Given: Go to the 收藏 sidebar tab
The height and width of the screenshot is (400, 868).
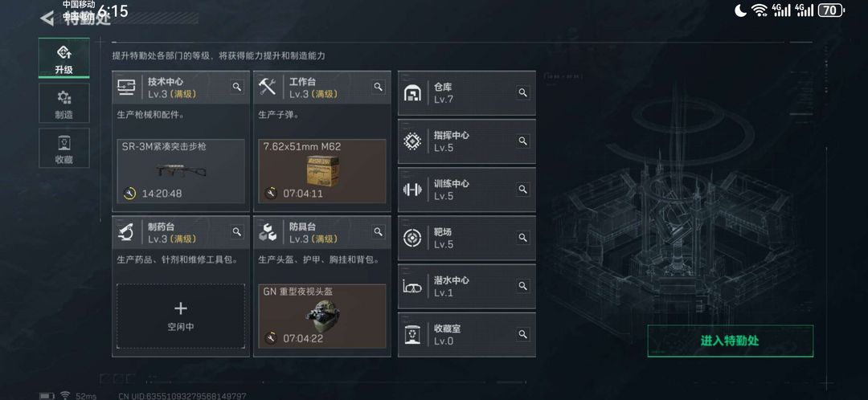Looking at the screenshot, I should (x=63, y=148).
